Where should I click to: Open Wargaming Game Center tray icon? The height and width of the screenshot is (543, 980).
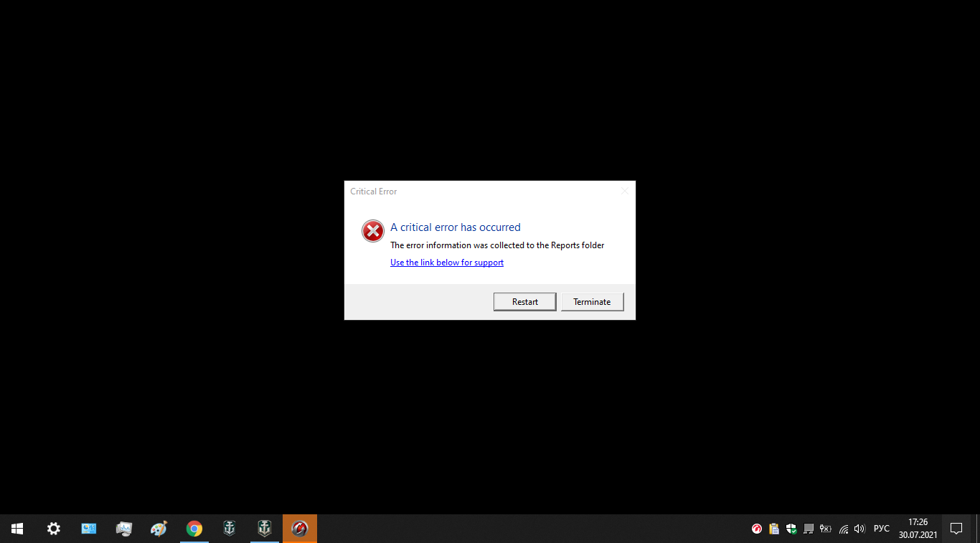757,529
